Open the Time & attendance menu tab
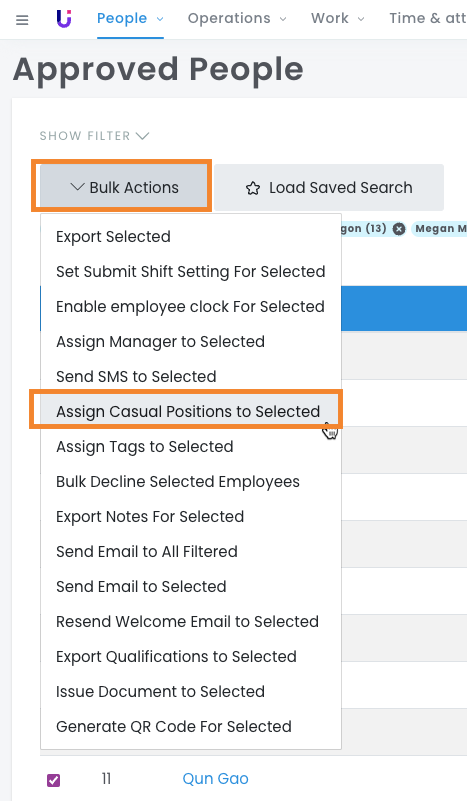467x801 pixels. click(x=428, y=18)
